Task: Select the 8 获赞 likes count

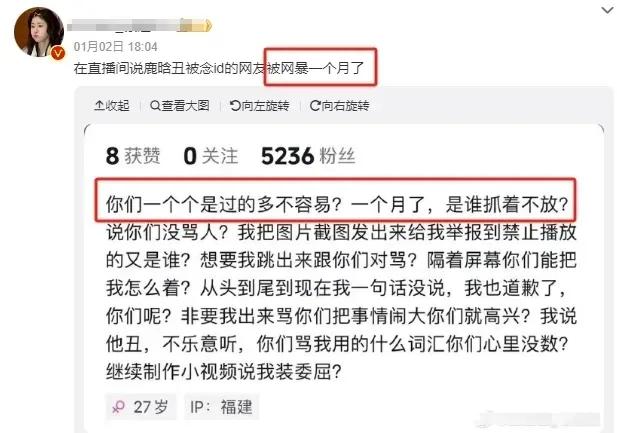Action: pos(133,156)
